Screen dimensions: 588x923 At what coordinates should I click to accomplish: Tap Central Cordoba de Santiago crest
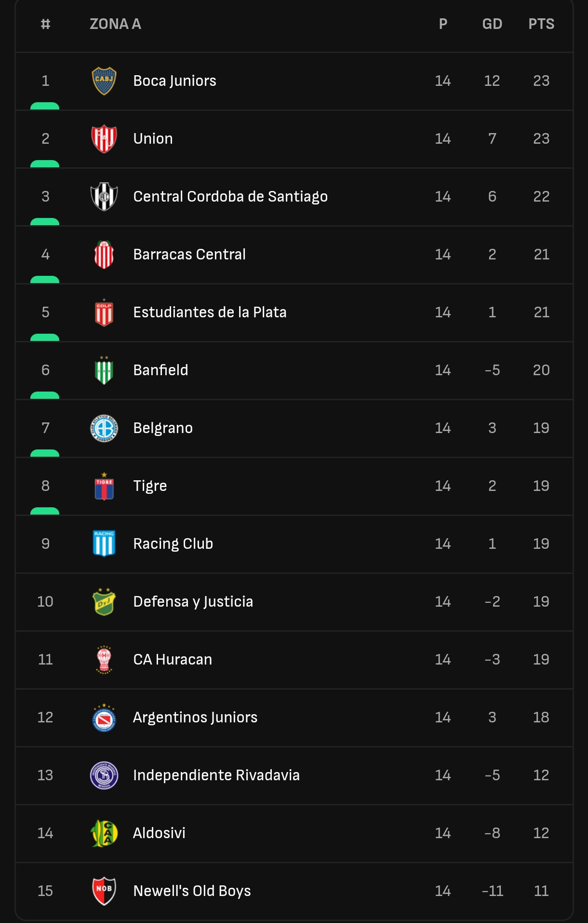(x=104, y=197)
